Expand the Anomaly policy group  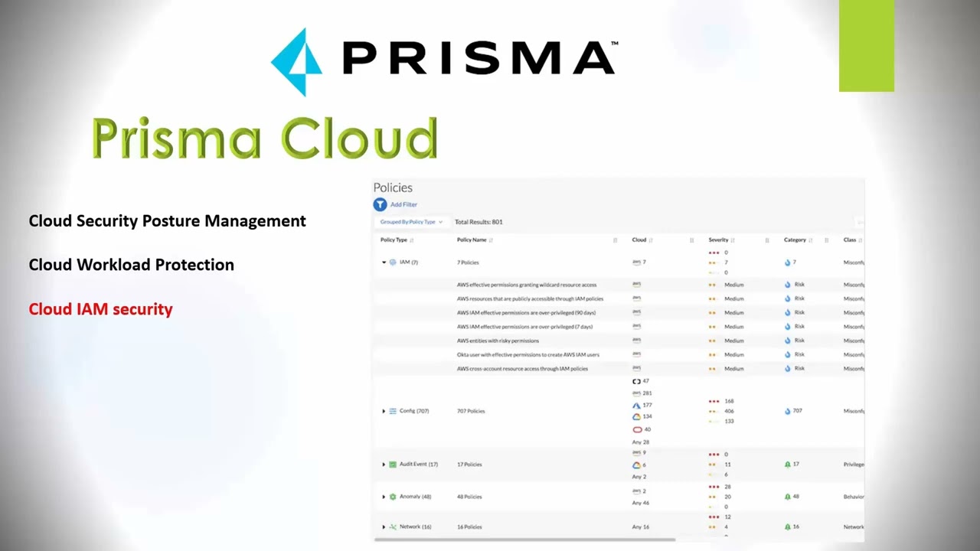[384, 497]
